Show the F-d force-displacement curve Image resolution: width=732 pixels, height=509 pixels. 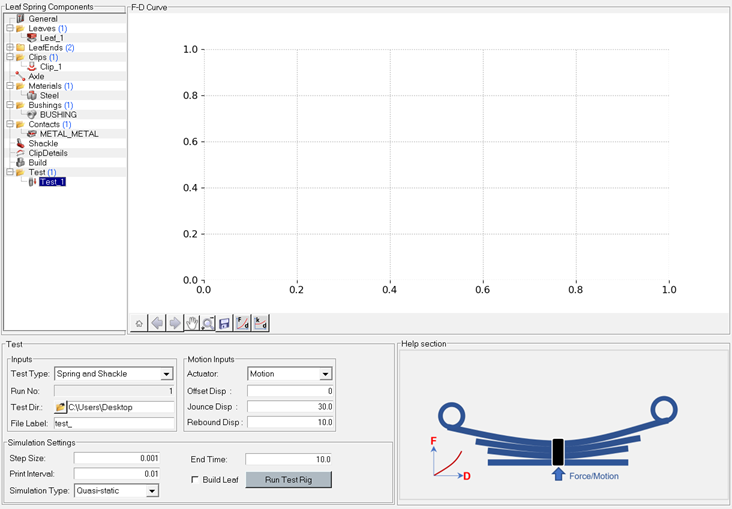243,323
